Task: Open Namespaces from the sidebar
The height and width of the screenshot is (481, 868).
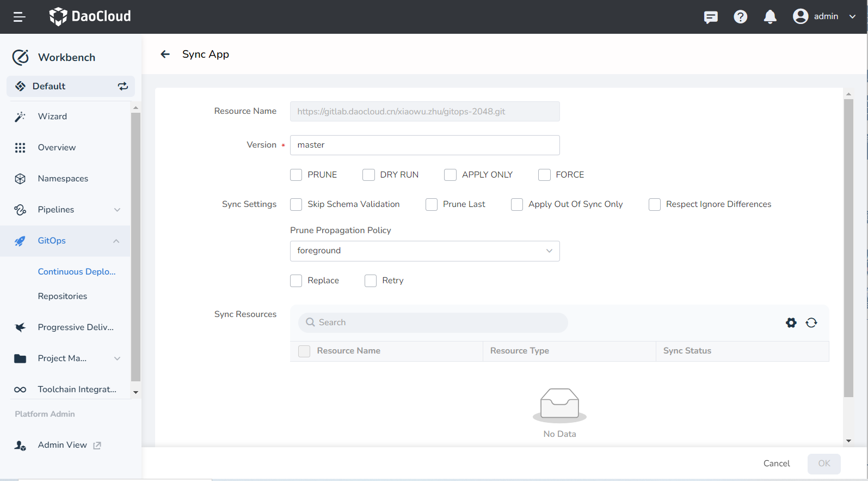Action: click(63, 179)
